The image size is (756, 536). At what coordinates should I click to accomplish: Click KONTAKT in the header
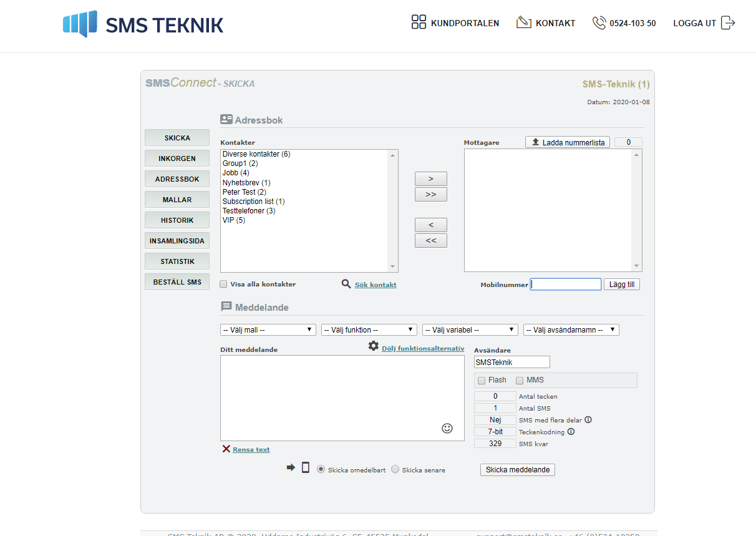click(x=555, y=23)
